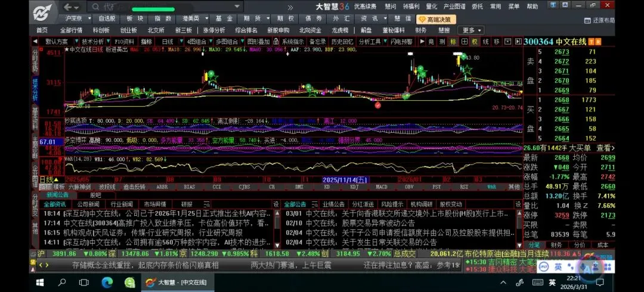Click the back navigation arrow
Image resolution: width=644 pixels, height=292 pixels.
[x=68, y=7]
